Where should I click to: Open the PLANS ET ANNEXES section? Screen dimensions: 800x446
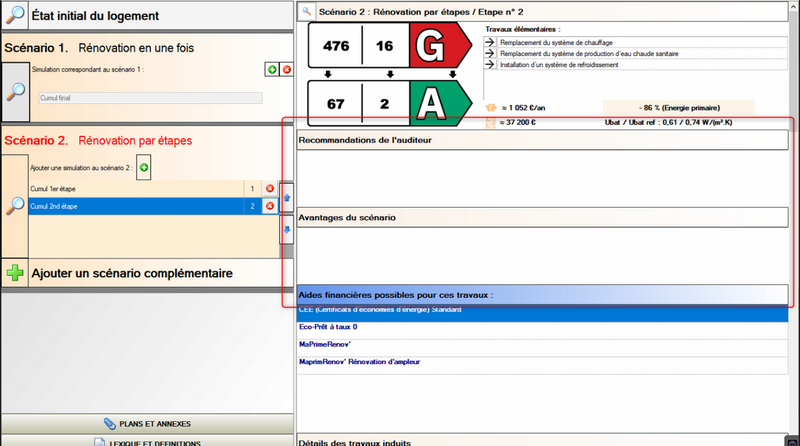point(147,423)
